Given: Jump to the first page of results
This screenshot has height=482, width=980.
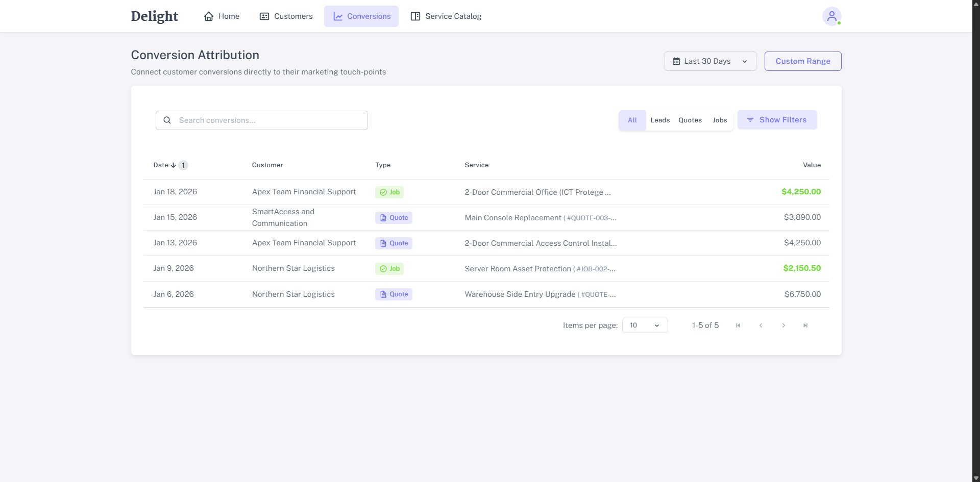Looking at the screenshot, I should tap(738, 325).
